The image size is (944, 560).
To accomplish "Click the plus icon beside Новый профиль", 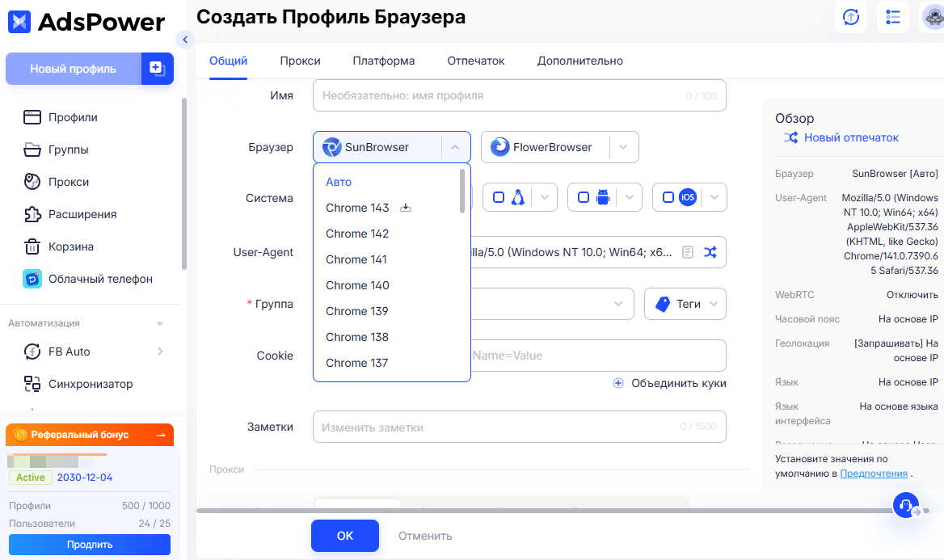I will coord(157,69).
